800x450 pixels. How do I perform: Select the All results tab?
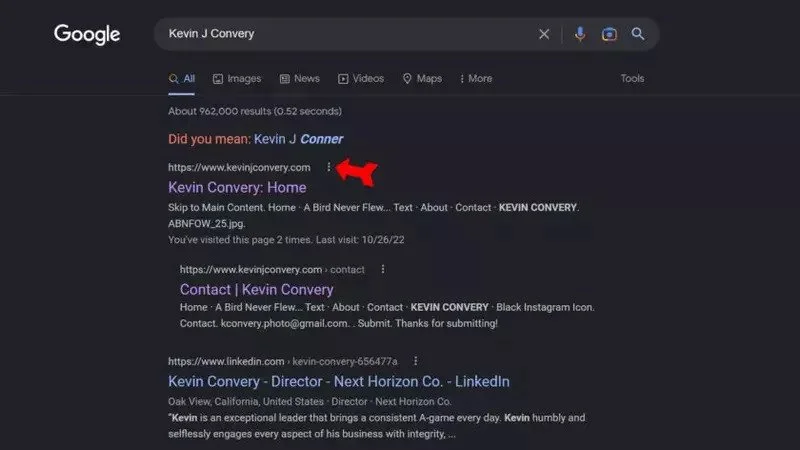(182, 79)
